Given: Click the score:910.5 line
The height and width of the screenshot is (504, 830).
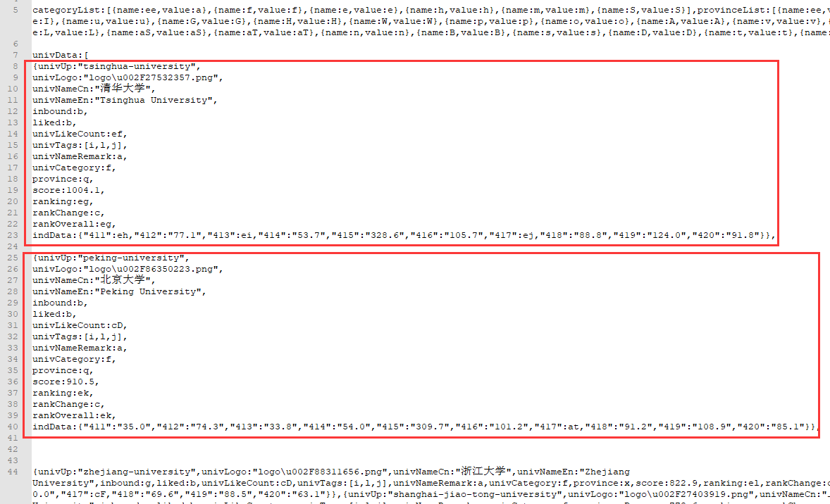Looking at the screenshot, I should coord(66,382).
